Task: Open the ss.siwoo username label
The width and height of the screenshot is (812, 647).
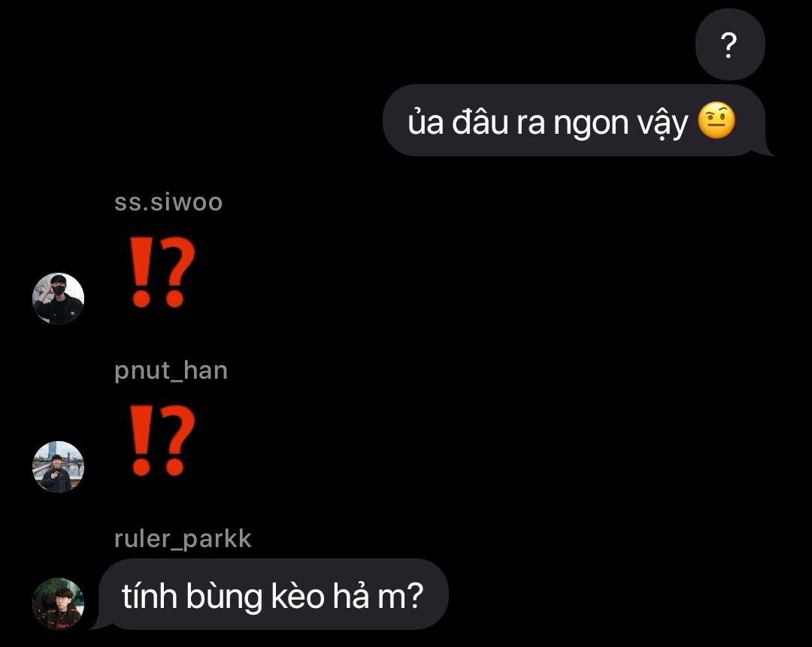Action: [168, 202]
